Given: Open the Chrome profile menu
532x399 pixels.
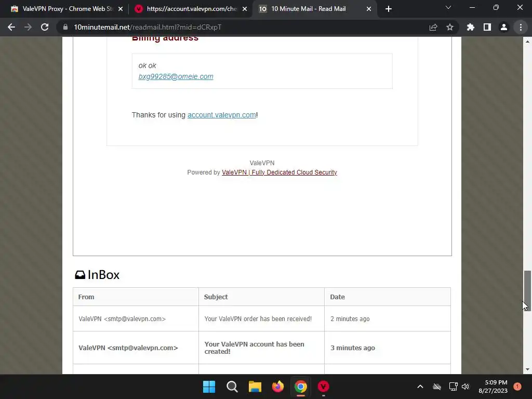Looking at the screenshot, I should tap(504, 27).
